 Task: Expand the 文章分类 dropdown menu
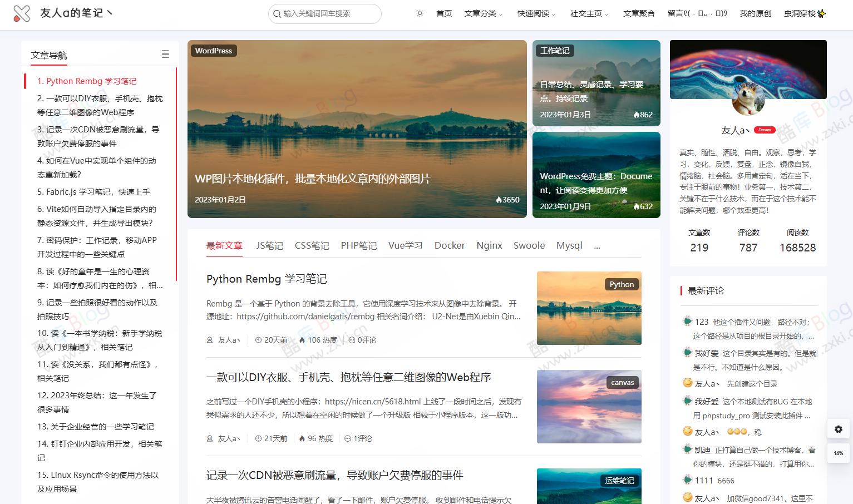click(484, 13)
